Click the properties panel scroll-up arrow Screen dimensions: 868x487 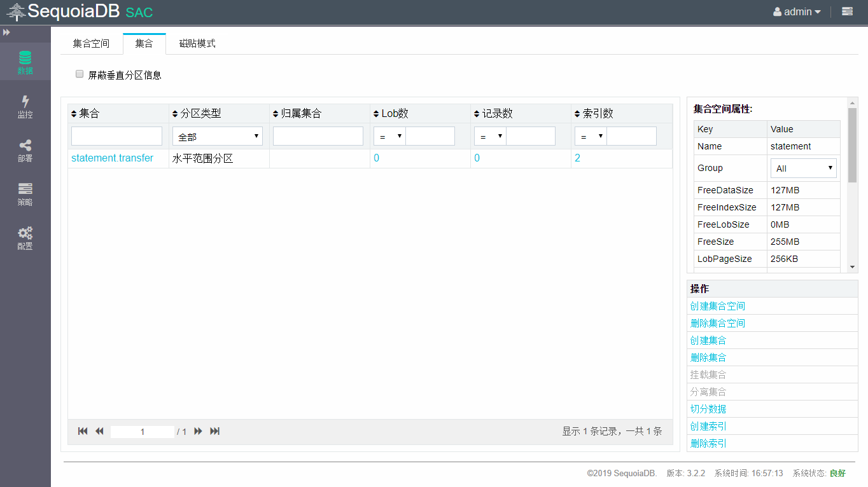click(853, 102)
